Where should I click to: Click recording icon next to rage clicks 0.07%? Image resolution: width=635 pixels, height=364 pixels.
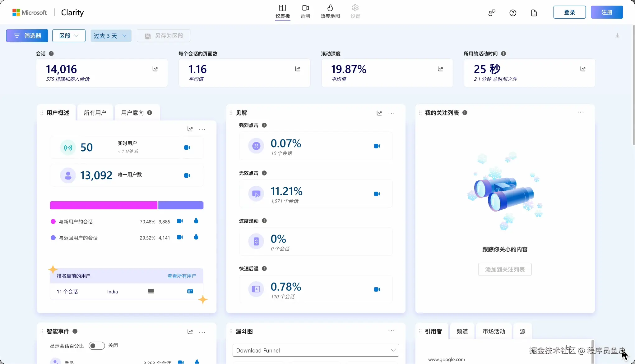377,146
